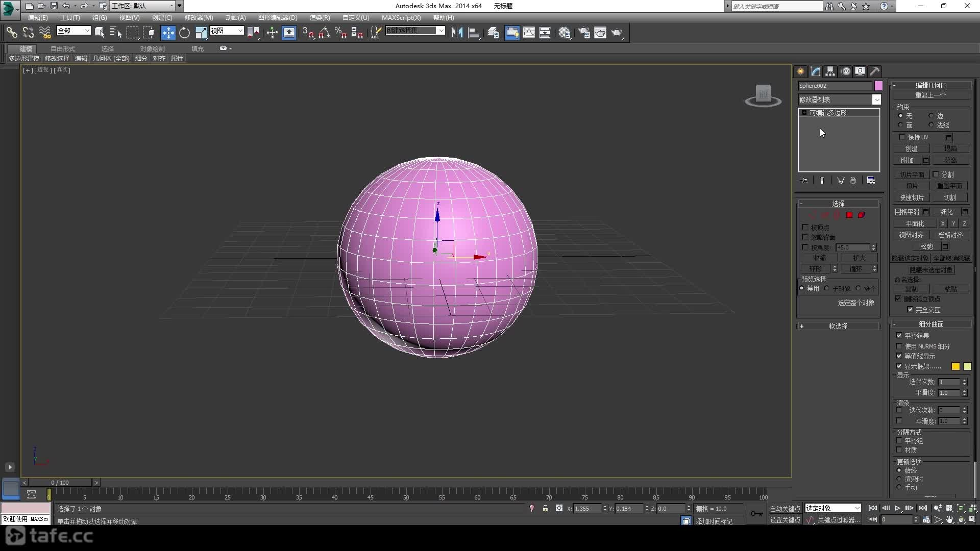Toggle the Angle Snap icon

click(324, 33)
